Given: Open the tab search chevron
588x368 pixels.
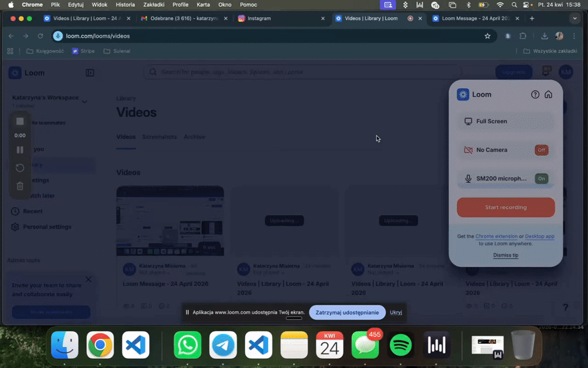Looking at the screenshot, I should [x=574, y=18].
